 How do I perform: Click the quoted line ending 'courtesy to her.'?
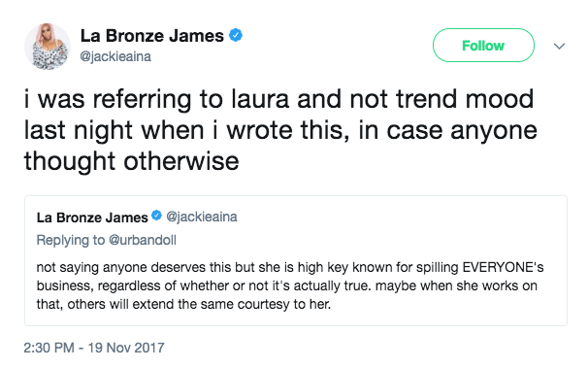[x=183, y=304]
